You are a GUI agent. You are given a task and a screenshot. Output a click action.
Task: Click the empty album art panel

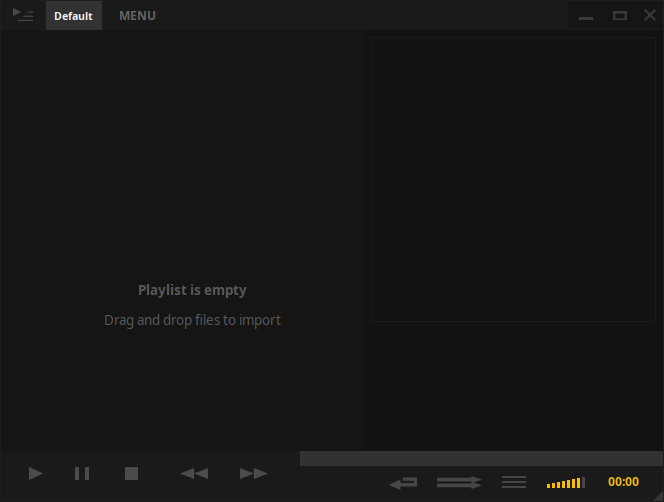tap(513, 180)
